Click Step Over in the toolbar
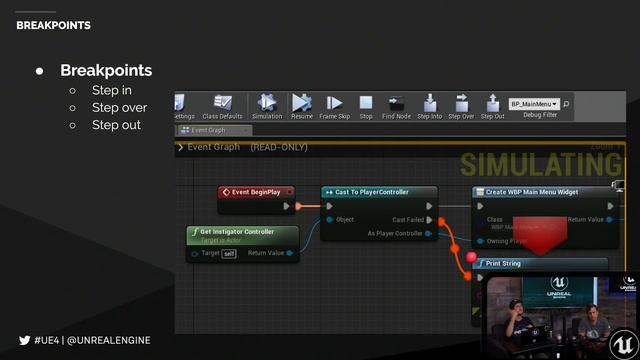640x360 pixels. click(x=461, y=107)
